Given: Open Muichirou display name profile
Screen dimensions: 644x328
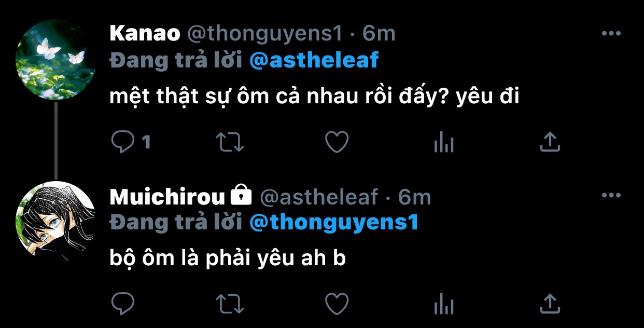Looking at the screenshot, I should tap(167, 197).
